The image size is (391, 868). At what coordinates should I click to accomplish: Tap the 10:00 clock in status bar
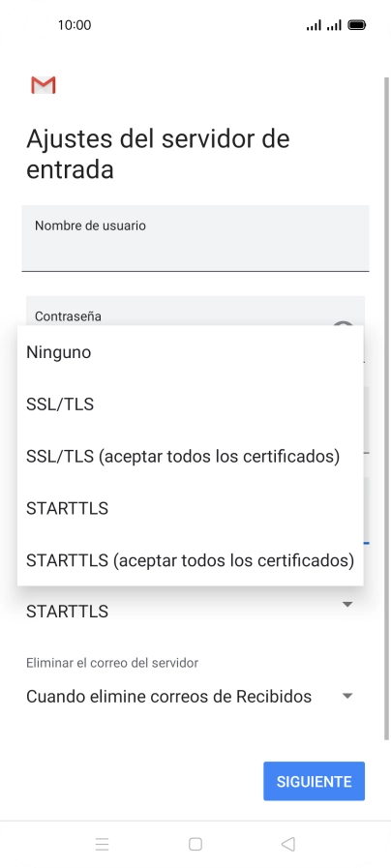(x=75, y=25)
